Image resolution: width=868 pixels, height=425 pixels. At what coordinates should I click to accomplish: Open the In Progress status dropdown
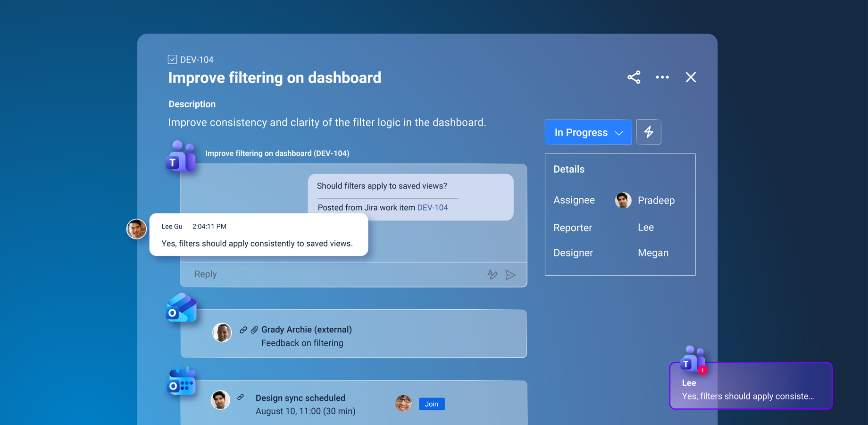tap(580, 132)
